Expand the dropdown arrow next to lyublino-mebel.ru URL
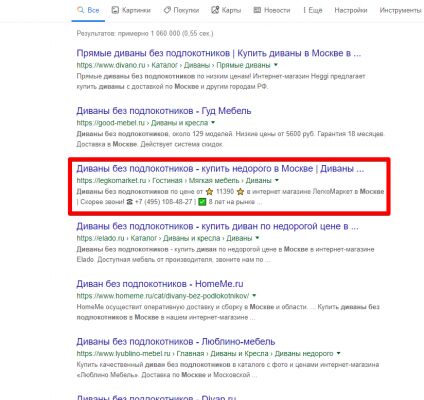The width and height of the screenshot is (424, 400). [x=338, y=353]
